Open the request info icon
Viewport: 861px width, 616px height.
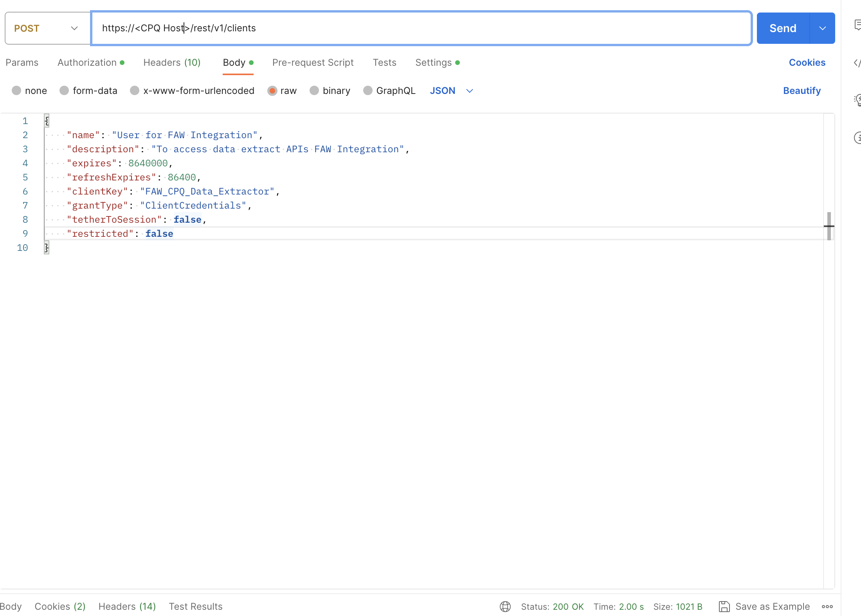point(857,138)
